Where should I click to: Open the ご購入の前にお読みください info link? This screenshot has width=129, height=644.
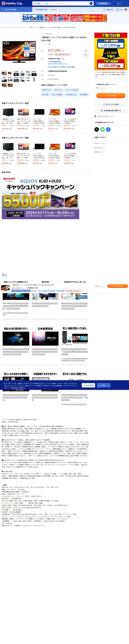pos(104,116)
